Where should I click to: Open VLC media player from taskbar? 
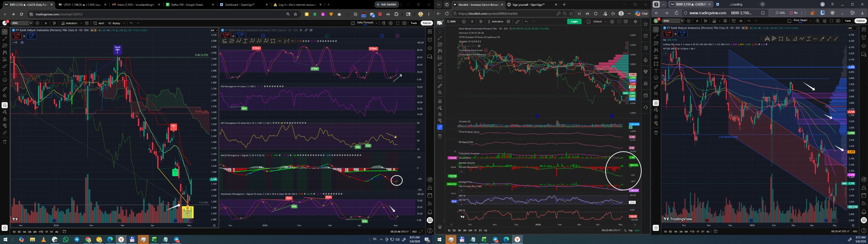coord(43,240)
